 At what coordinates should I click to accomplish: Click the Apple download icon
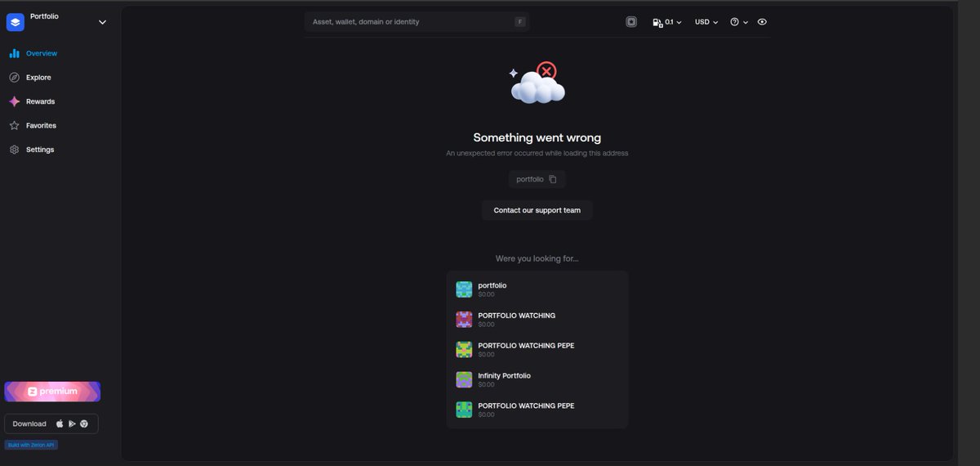[x=60, y=423]
